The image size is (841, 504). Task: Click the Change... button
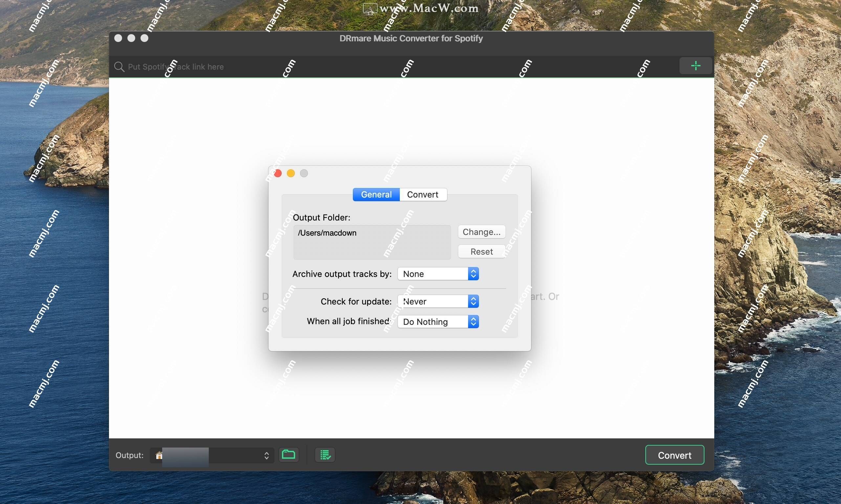pos(482,232)
